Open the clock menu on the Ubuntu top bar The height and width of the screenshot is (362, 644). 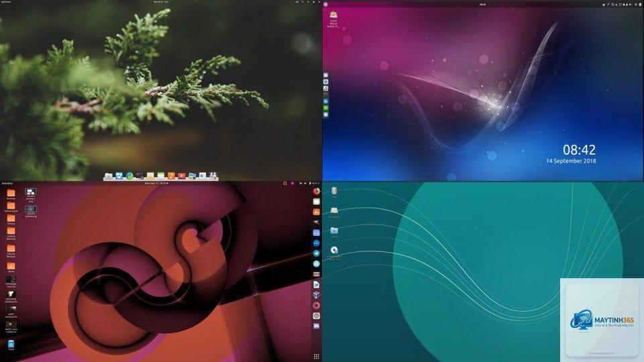point(156,184)
